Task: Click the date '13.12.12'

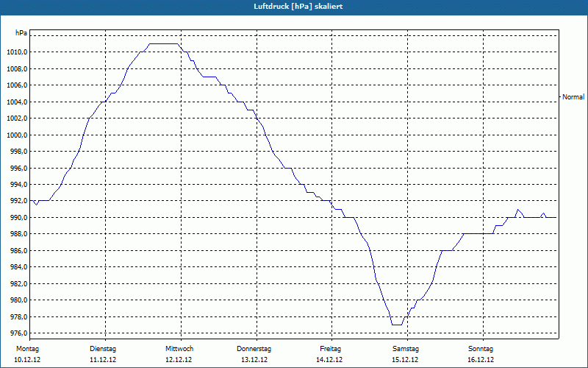Action: click(x=254, y=360)
